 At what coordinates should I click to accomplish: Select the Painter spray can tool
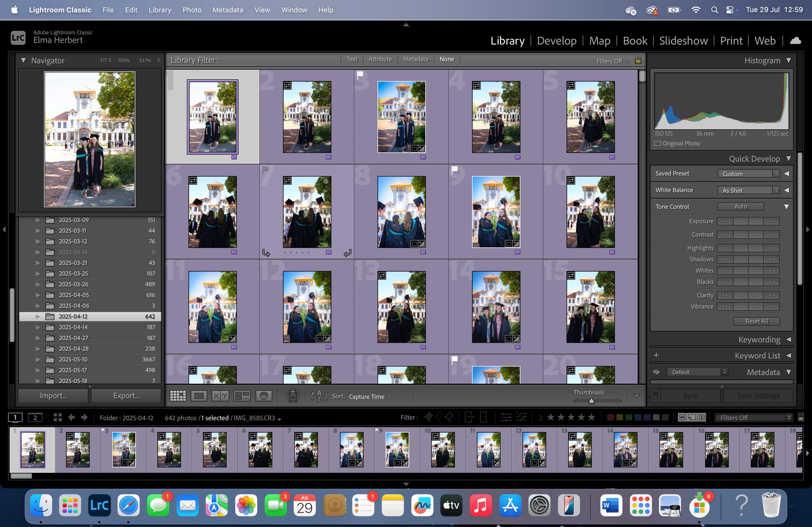(x=293, y=396)
